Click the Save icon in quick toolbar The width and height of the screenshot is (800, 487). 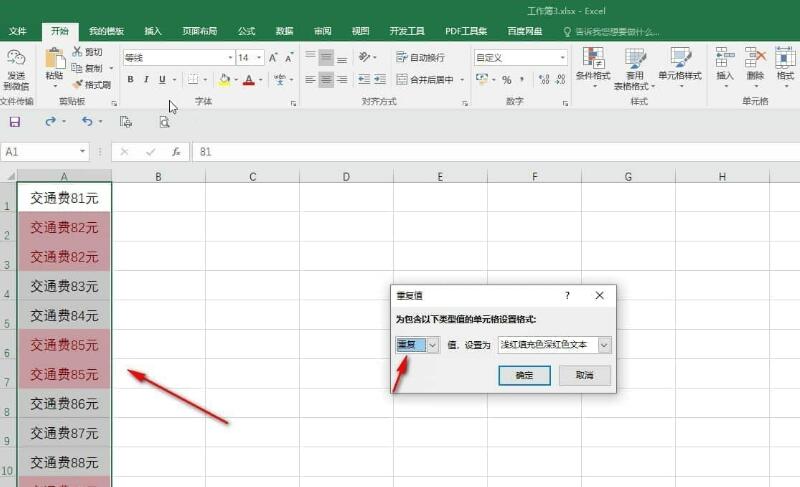point(15,122)
